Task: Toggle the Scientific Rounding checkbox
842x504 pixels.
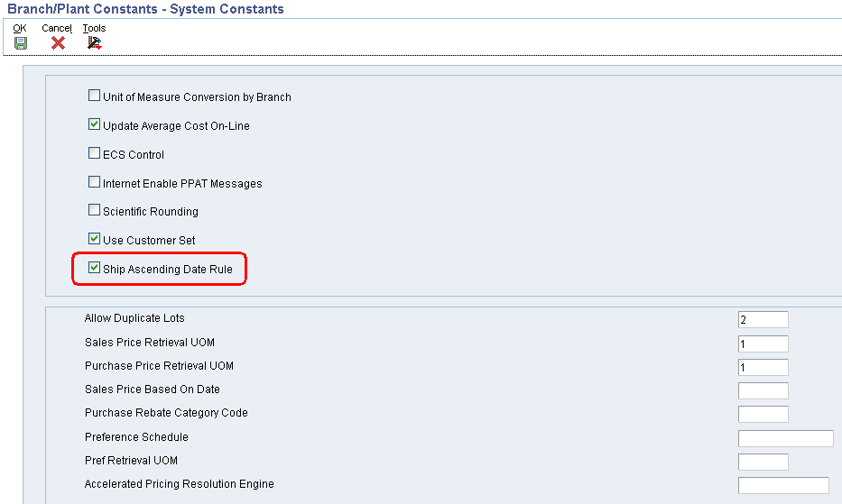Action: [x=94, y=210]
